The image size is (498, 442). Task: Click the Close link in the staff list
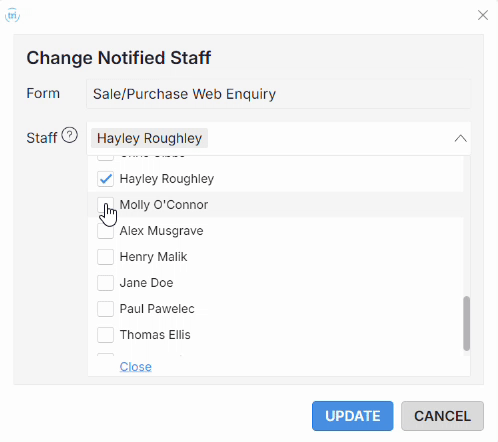[136, 367]
